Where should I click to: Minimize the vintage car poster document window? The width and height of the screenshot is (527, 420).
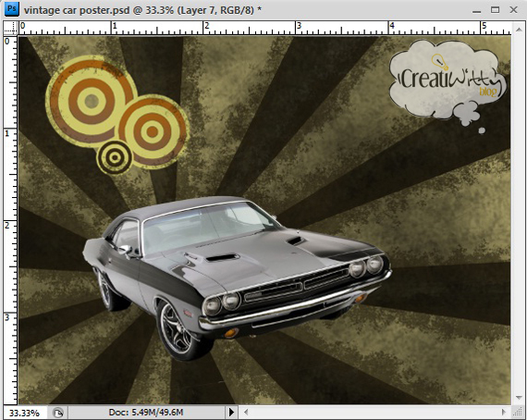(x=476, y=10)
